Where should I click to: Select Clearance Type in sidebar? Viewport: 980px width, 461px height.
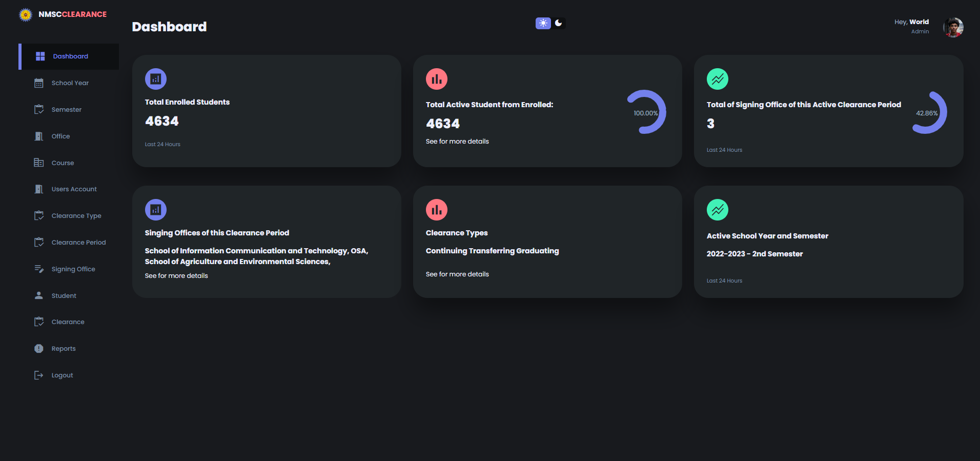coord(76,216)
